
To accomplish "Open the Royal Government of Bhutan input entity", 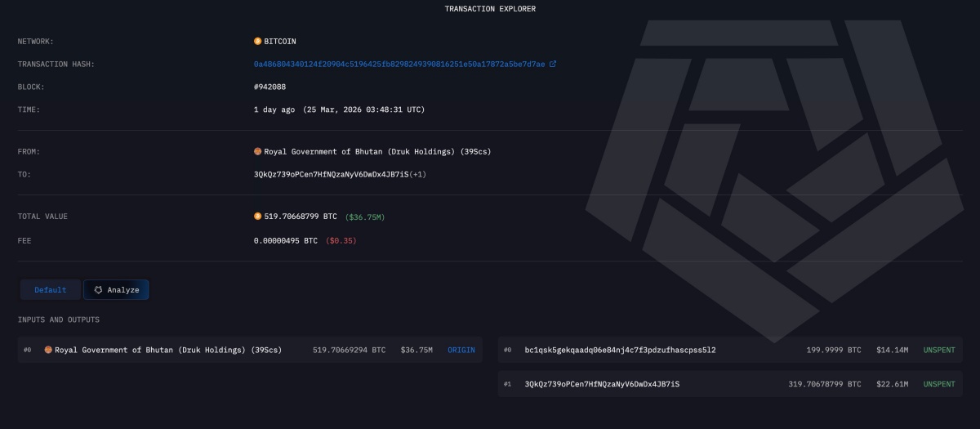I will (x=168, y=350).
